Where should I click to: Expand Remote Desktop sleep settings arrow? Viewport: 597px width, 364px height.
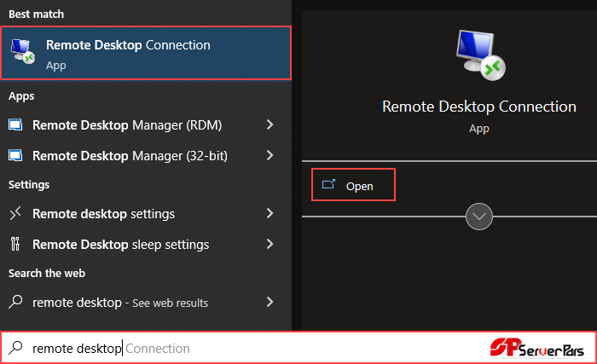[x=270, y=244]
